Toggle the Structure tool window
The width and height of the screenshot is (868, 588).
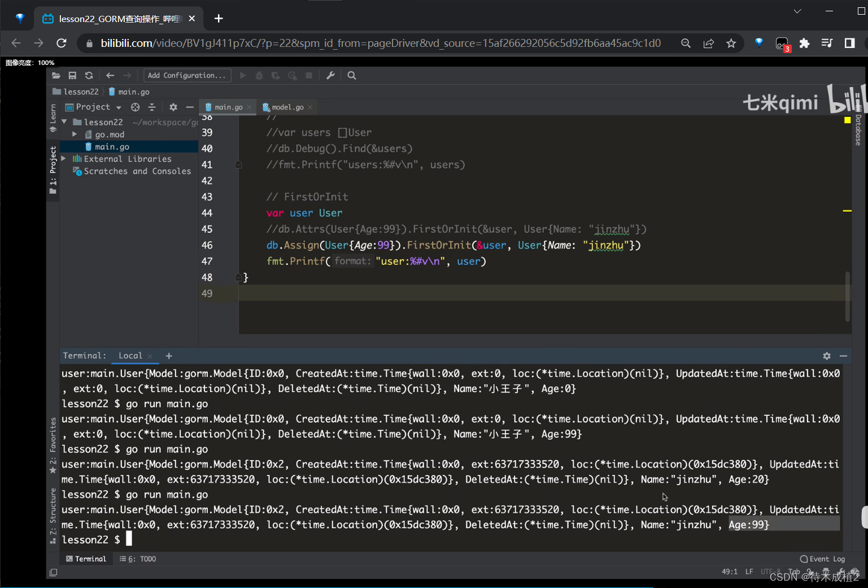[x=53, y=510]
